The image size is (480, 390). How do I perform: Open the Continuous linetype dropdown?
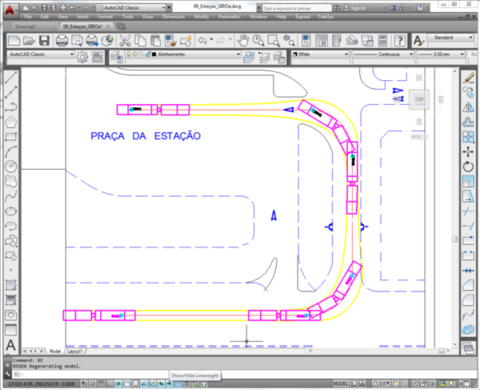coord(383,54)
